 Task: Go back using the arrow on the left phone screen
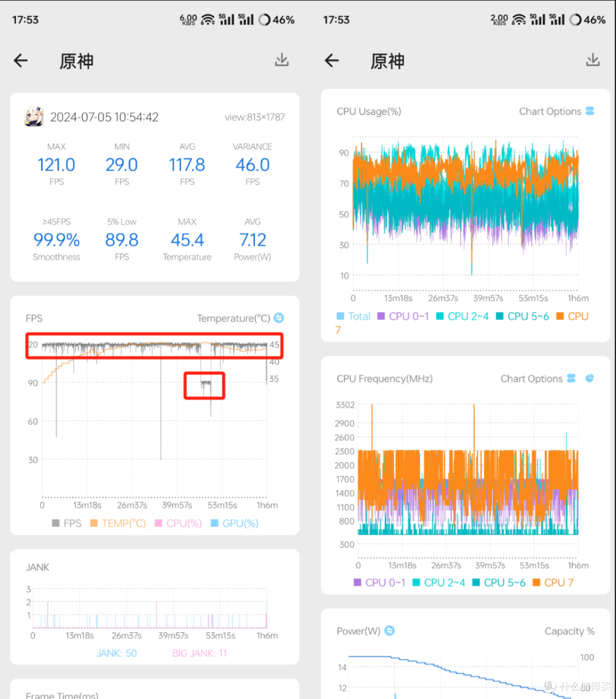(21, 60)
